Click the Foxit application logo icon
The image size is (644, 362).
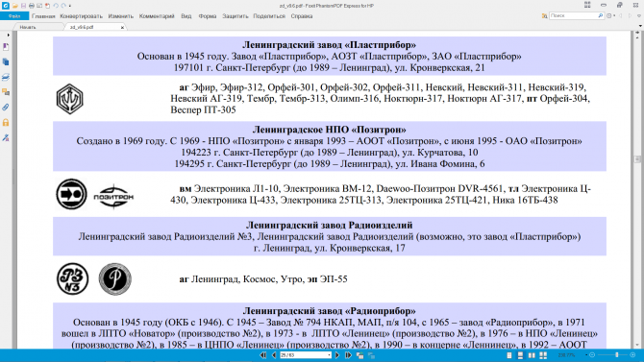(x=6, y=6)
